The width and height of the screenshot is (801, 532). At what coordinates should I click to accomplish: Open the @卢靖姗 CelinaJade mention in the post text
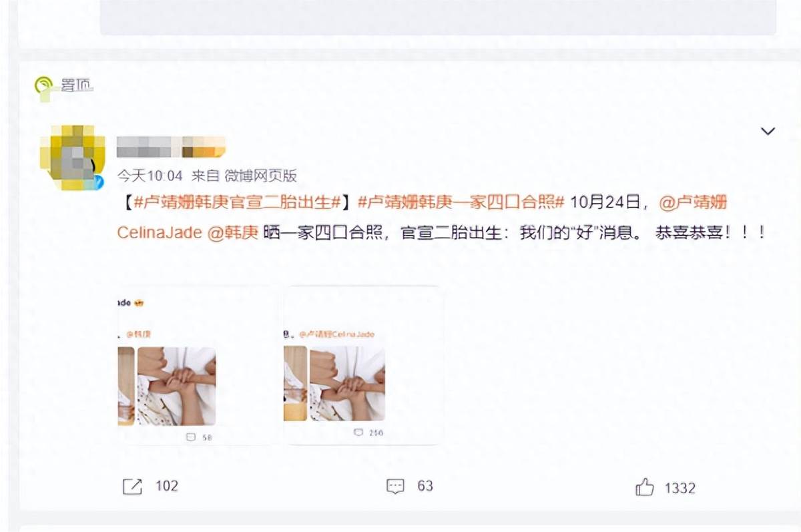(x=422, y=217)
